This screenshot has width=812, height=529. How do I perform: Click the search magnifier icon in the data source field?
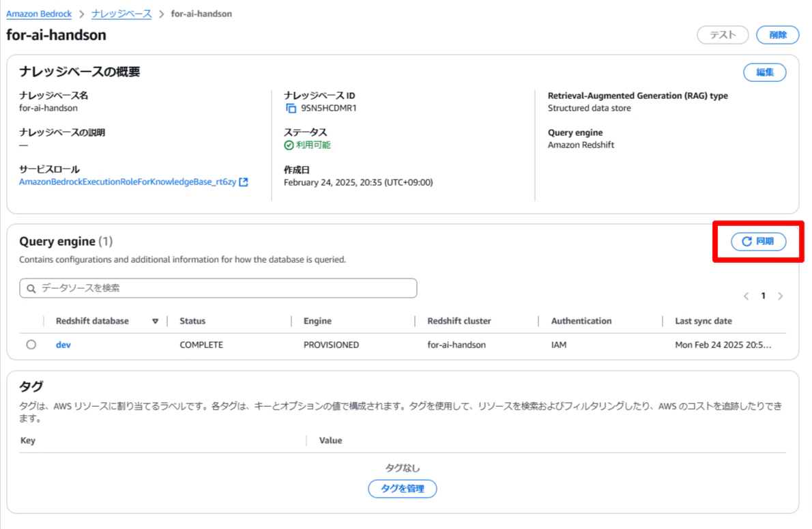tap(31, 289)
